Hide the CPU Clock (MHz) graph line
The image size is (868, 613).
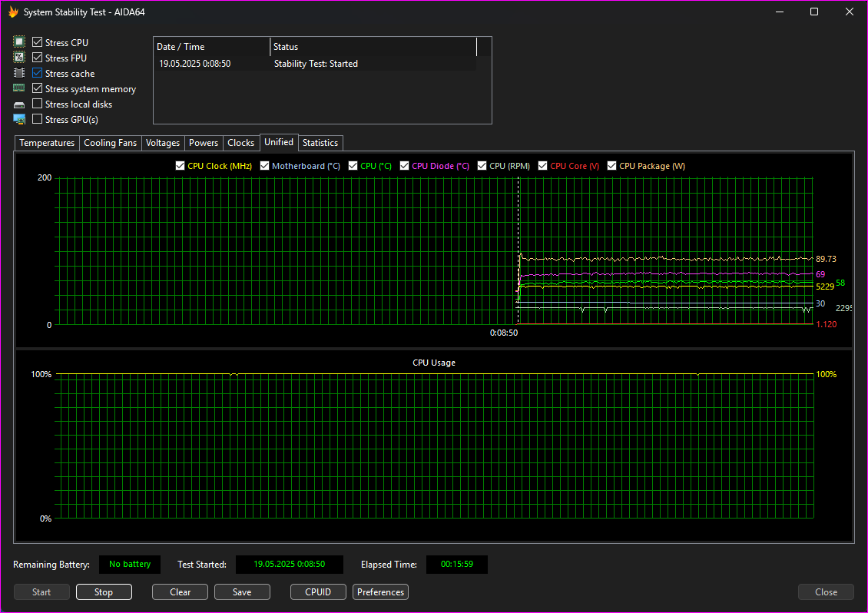[x=180, y=166]
